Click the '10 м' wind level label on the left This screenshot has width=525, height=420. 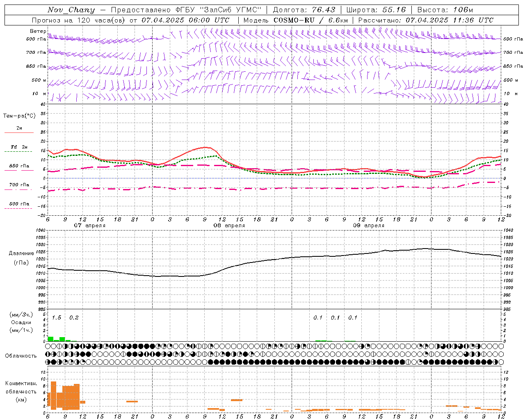[39, 94]
